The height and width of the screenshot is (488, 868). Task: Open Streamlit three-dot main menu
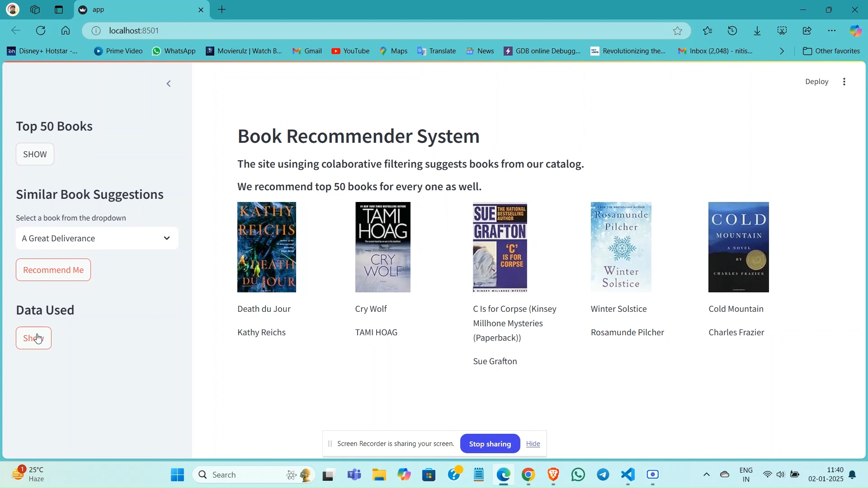coord(844,82)
